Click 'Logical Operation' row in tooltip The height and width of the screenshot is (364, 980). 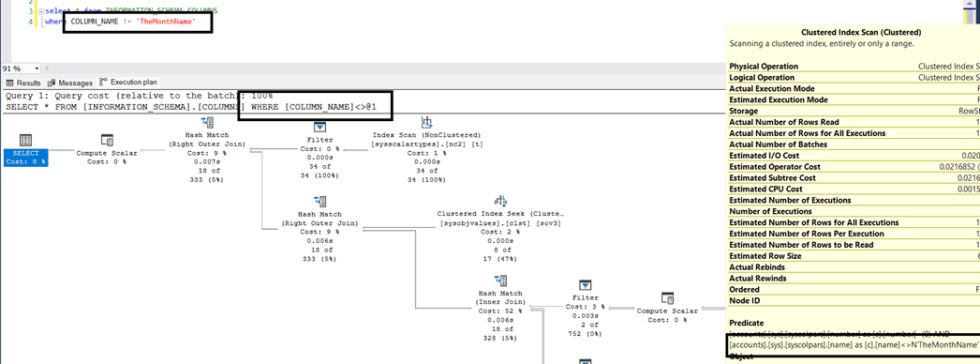point(854,77)
